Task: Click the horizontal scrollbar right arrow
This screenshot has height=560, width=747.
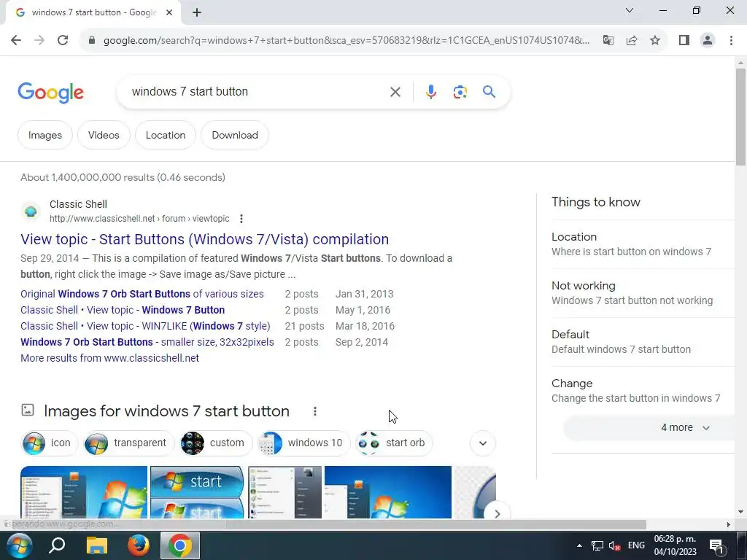Action: (x=728, y=525)
